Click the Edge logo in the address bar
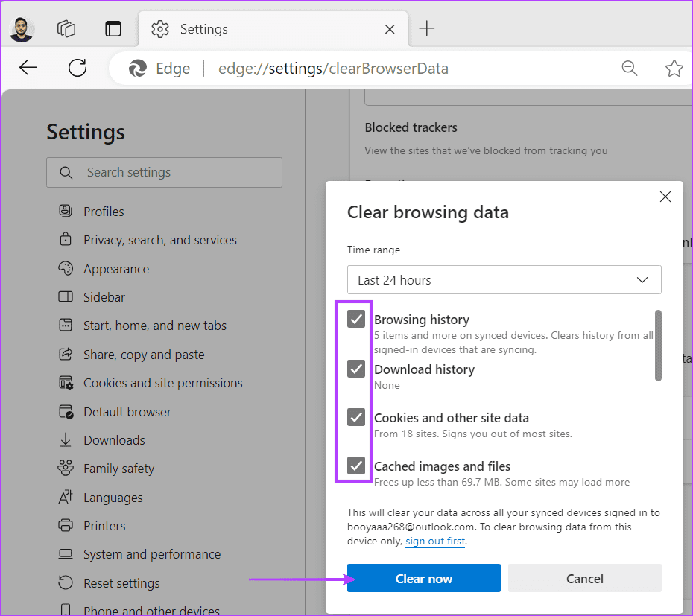This screenshot has width=693, height=616. pyautogui.click(x=138, y=69)
